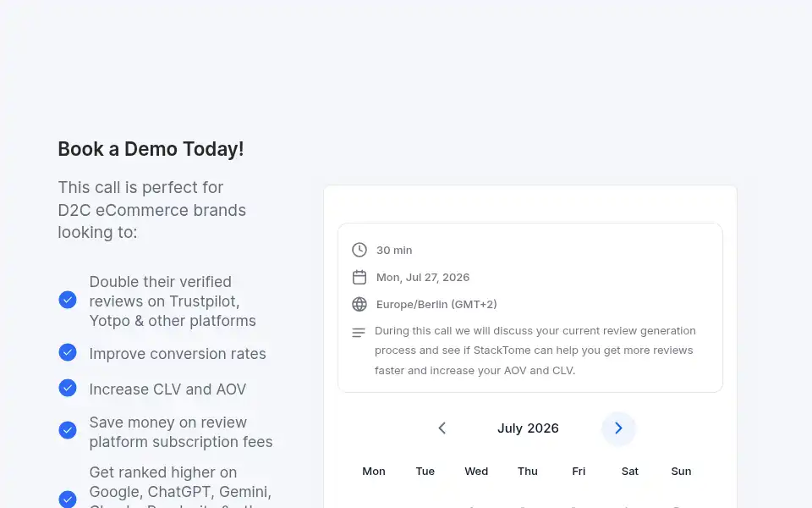Click the clock icon beside 30 min

point(359,250)
